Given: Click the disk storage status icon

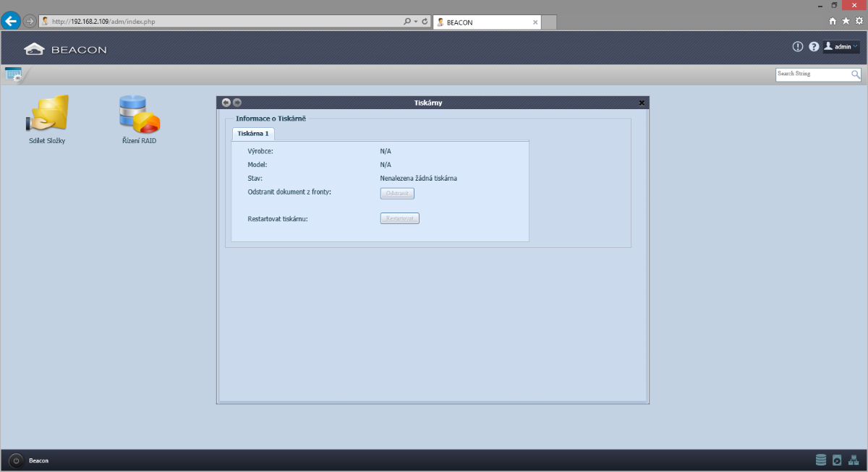Looking at the screenshot, I should (x=821, y=460).
